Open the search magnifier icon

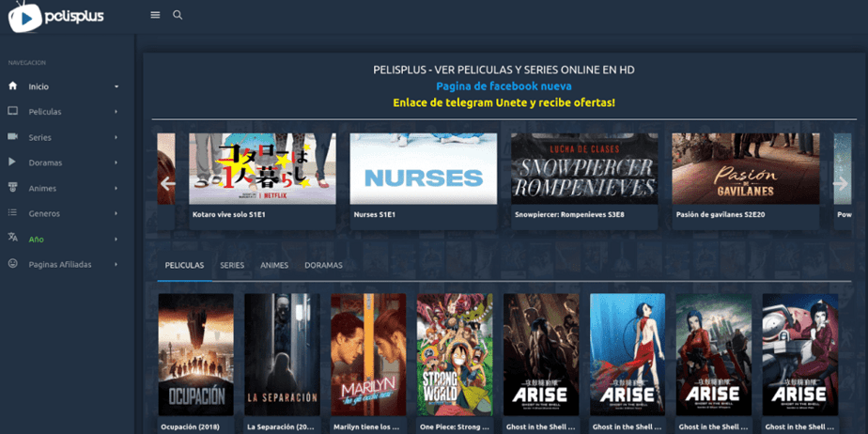pos(178,15)
